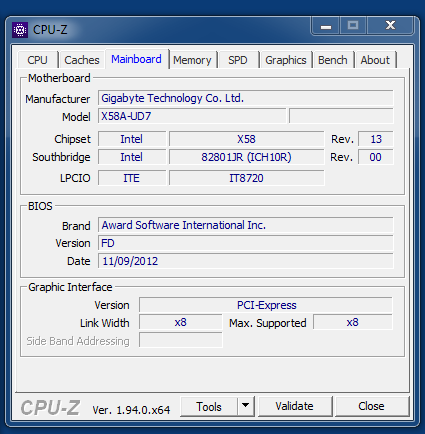The height and width of the screenshot is (434, 425).
Task: Click LPCIO vendor ITE
Action: point(132,178)
